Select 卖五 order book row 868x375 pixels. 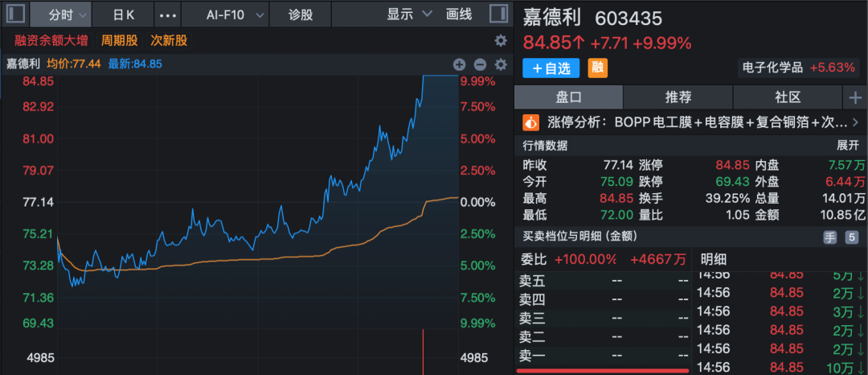click(602, 282)
